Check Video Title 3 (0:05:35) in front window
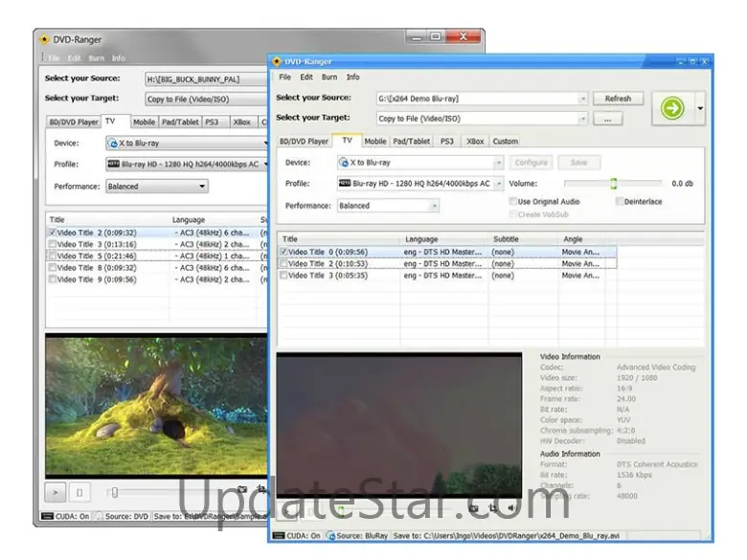 click(x=283, y=276)
